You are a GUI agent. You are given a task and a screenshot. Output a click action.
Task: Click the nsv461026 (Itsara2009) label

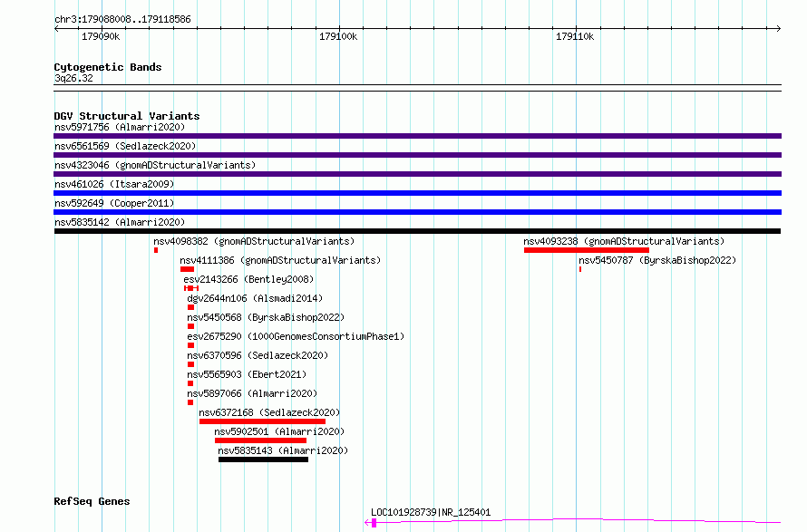tap(114, 184)
